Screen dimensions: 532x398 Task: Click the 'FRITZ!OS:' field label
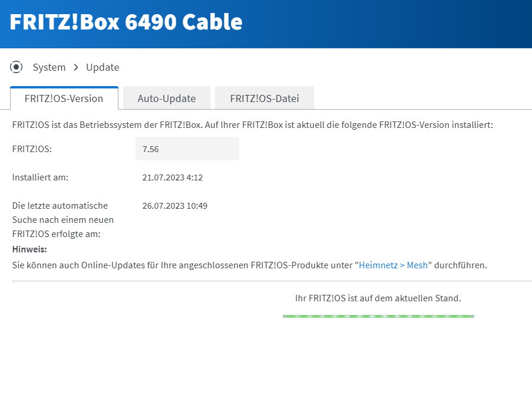[x=32, y=149]
